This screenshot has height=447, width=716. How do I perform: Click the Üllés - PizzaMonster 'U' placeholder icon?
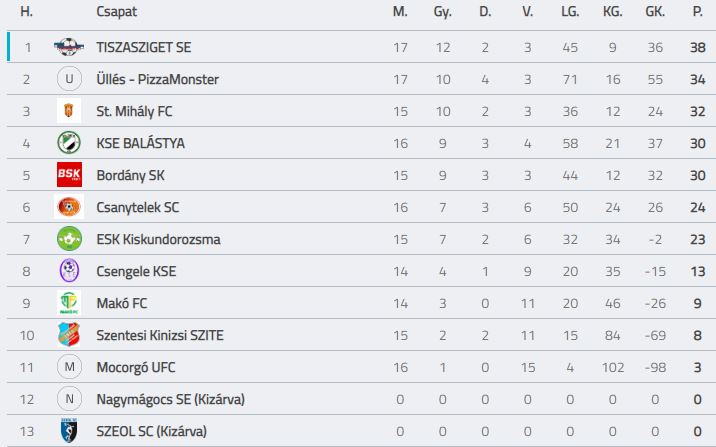(69, 79)
